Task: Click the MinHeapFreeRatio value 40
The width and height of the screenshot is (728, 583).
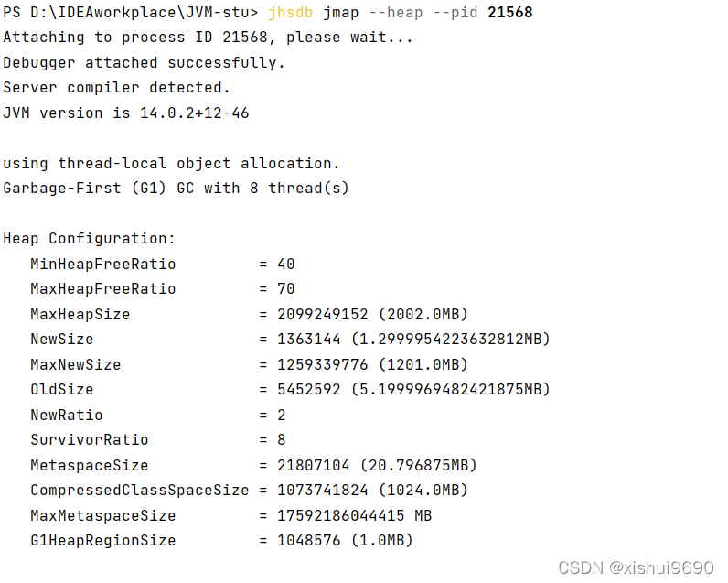Action: [x=286, y=264]
